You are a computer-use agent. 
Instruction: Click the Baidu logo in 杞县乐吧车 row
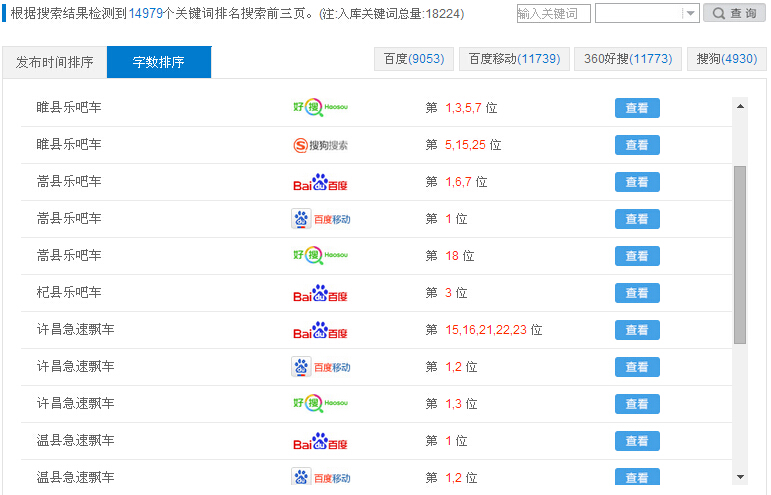pos(320,293)
